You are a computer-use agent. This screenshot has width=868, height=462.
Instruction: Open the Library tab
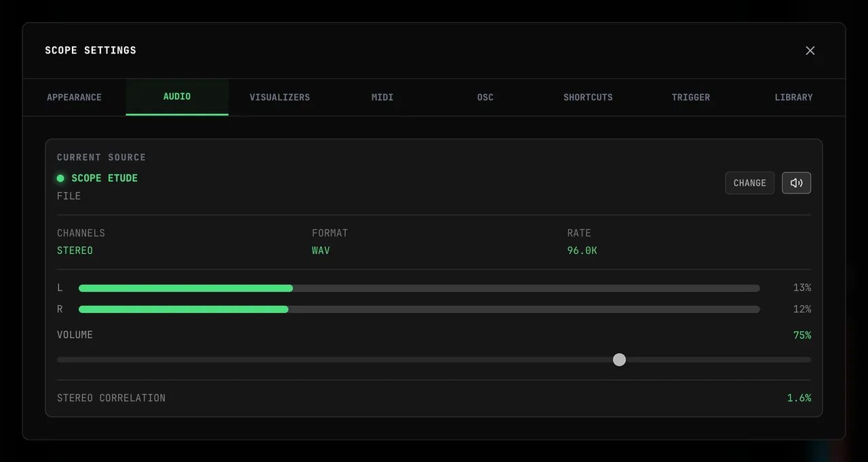tap(793, 97)
